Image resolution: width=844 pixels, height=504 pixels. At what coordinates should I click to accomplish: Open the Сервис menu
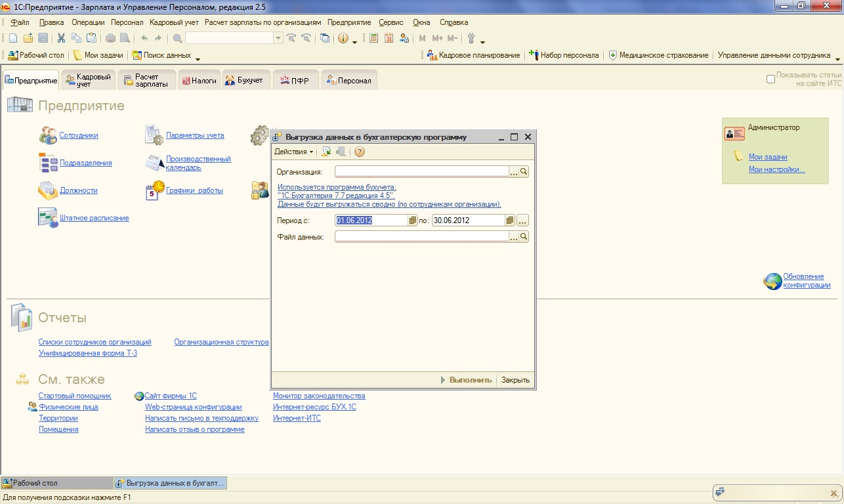click(x=391, y=22)
